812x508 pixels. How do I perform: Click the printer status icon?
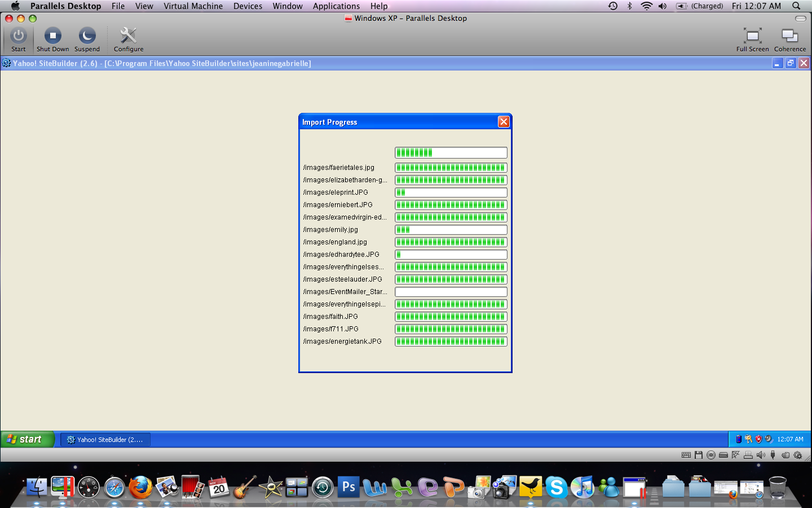tap(748, 455)
